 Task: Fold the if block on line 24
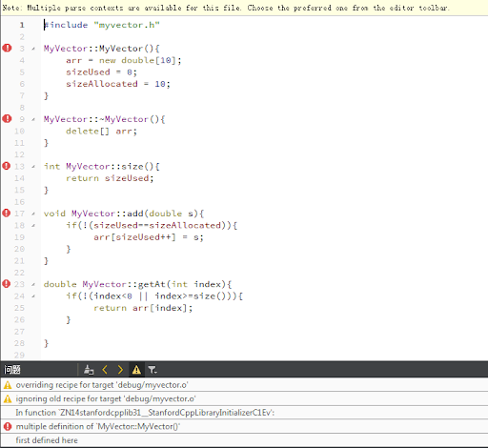coord(33,296)
